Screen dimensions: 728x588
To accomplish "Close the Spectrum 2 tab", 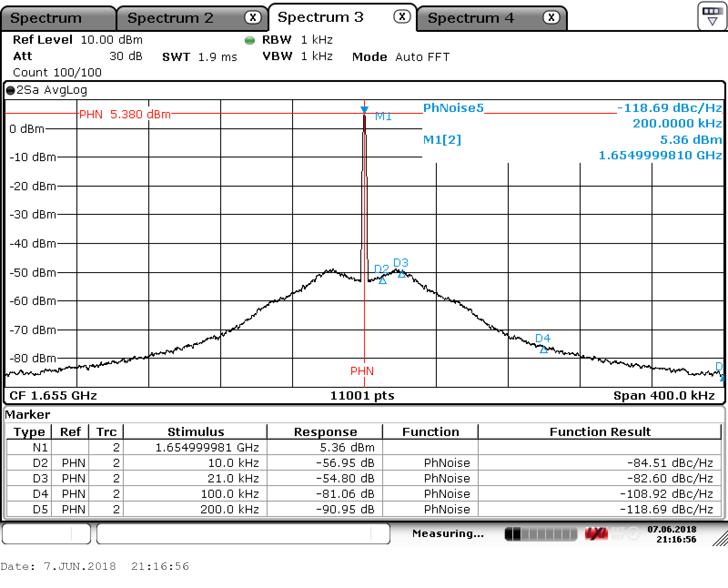I will [253, 18].
